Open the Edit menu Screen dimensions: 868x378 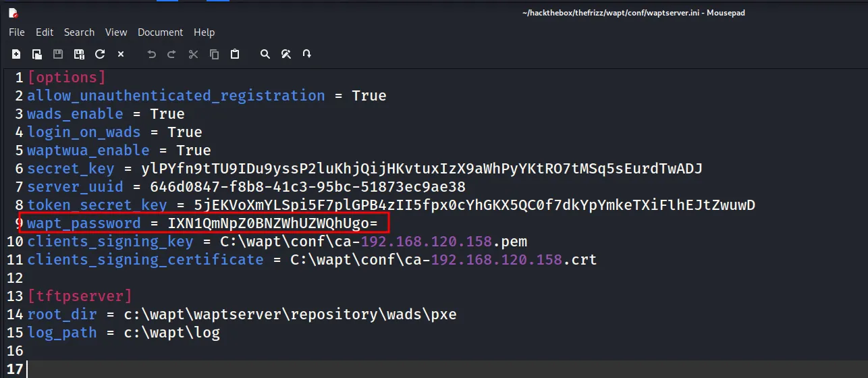(45, 32)
